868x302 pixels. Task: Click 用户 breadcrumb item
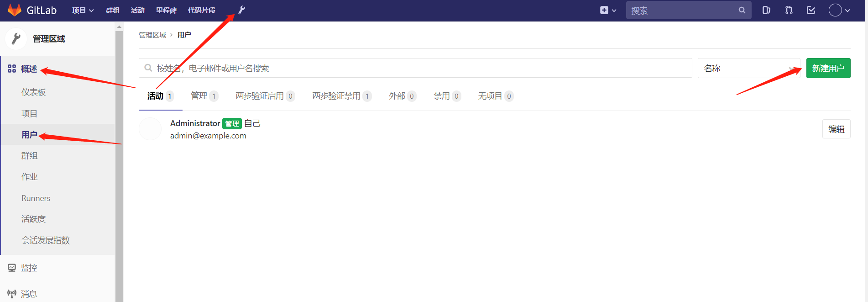(x=184, y=35)
